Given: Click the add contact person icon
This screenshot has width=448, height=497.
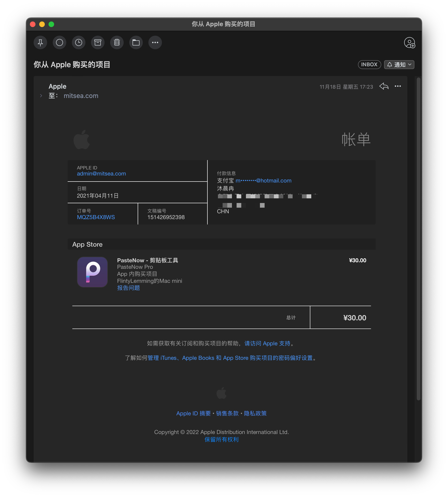Looking at the screenshot, I should tap(409, 43).
